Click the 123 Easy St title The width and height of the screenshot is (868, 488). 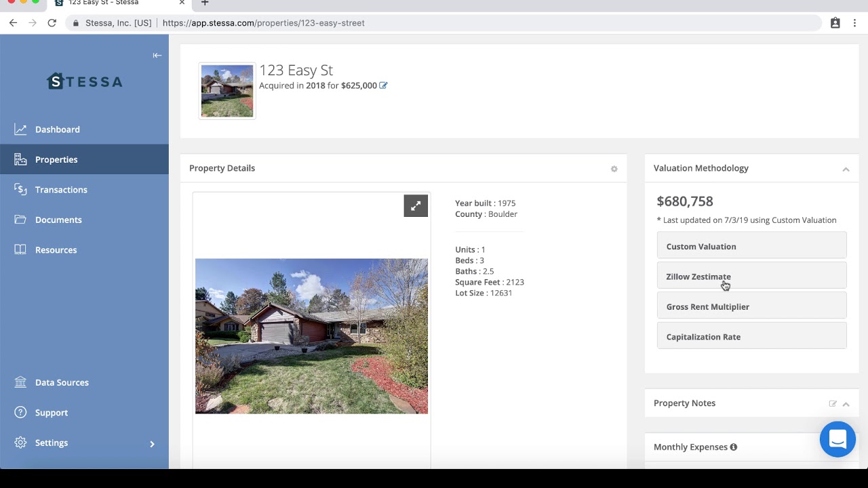(296, 70)
